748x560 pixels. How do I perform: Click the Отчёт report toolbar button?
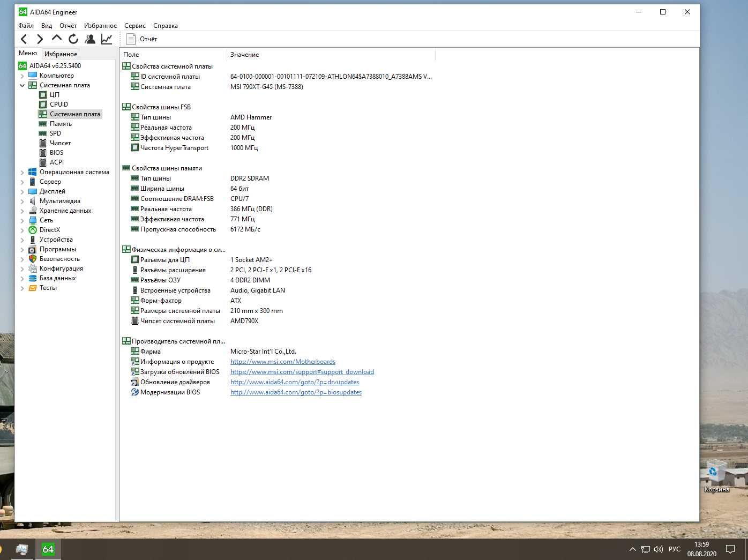(142, 39)
